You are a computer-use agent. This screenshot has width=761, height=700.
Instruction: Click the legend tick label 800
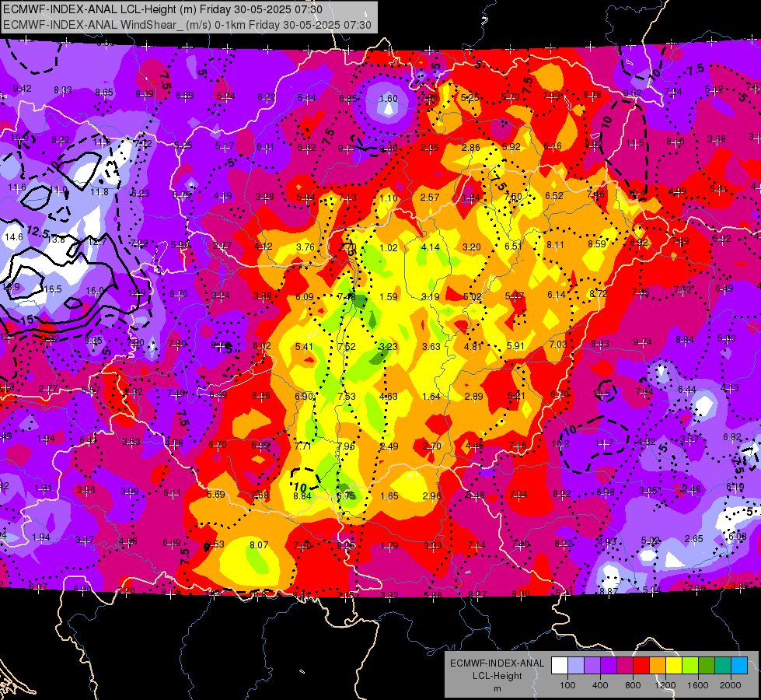click(633, 685)
